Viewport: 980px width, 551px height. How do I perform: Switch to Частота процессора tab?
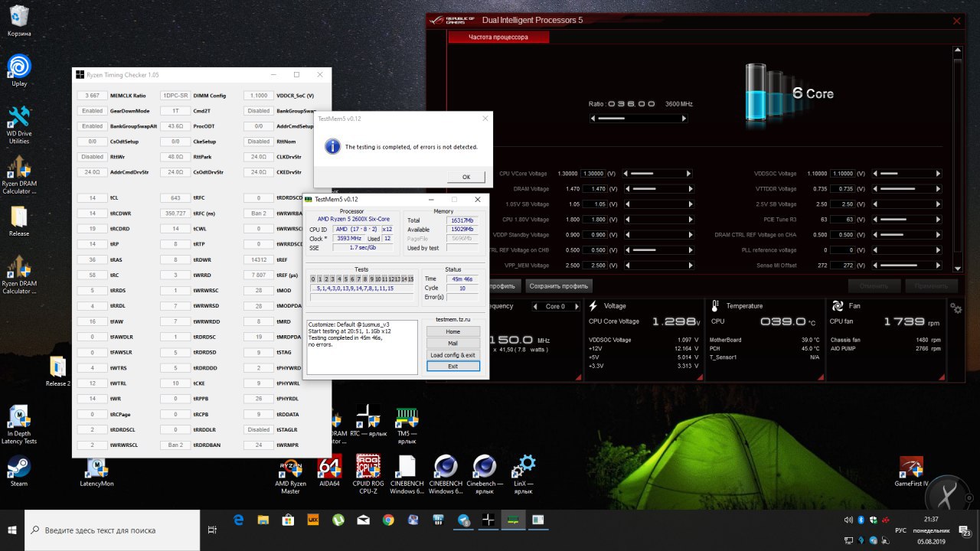tap(498, 37)
